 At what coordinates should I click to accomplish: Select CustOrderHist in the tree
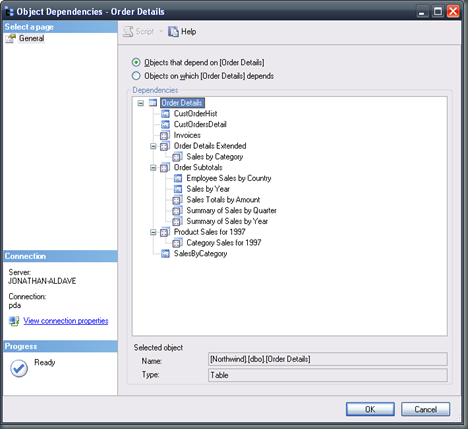[195, 114]
